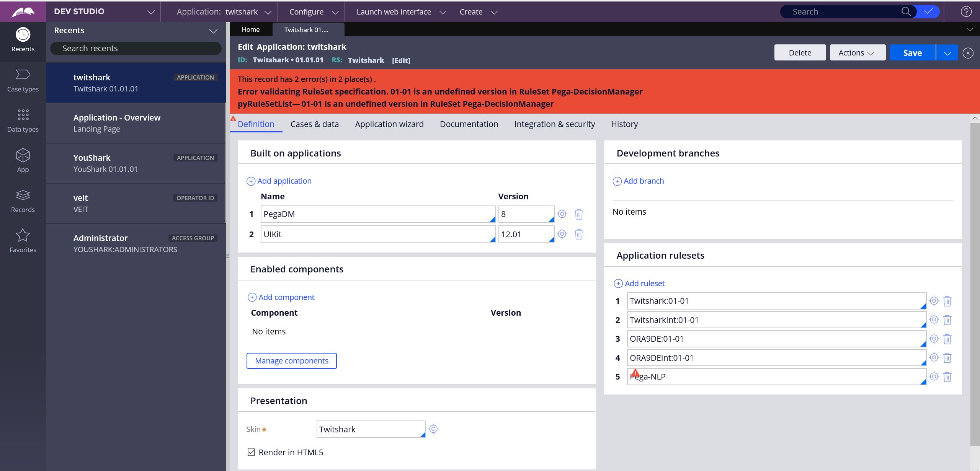Expand the Save options arrow
This screenshot has width=980, height=471.
coord(947,53)
